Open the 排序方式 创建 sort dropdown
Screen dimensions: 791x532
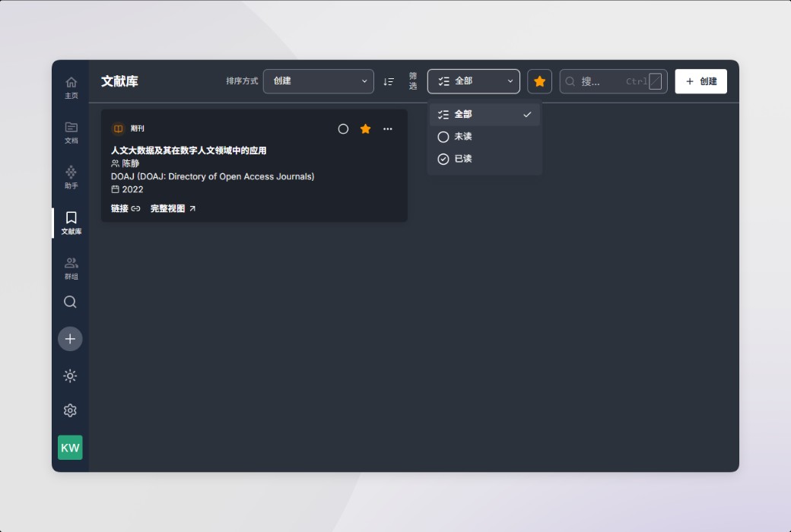point(319,81)
